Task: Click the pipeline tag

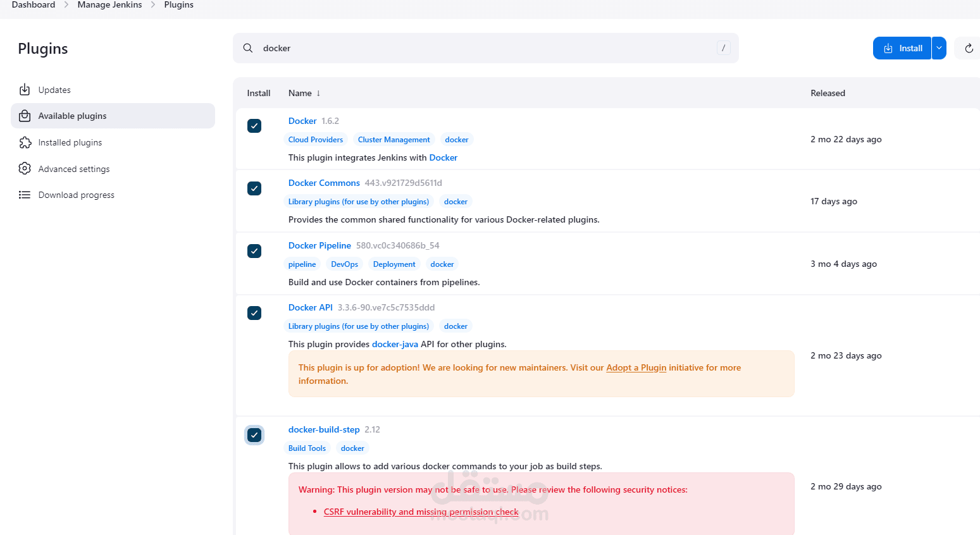Action: click(302, 264)
